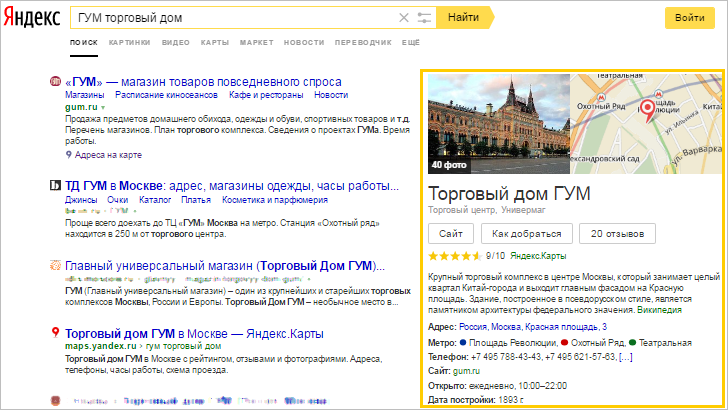The image size is (728, 410).
Task: Open Главный универсальный магазин result title
Action: click(x=225, y=266)
